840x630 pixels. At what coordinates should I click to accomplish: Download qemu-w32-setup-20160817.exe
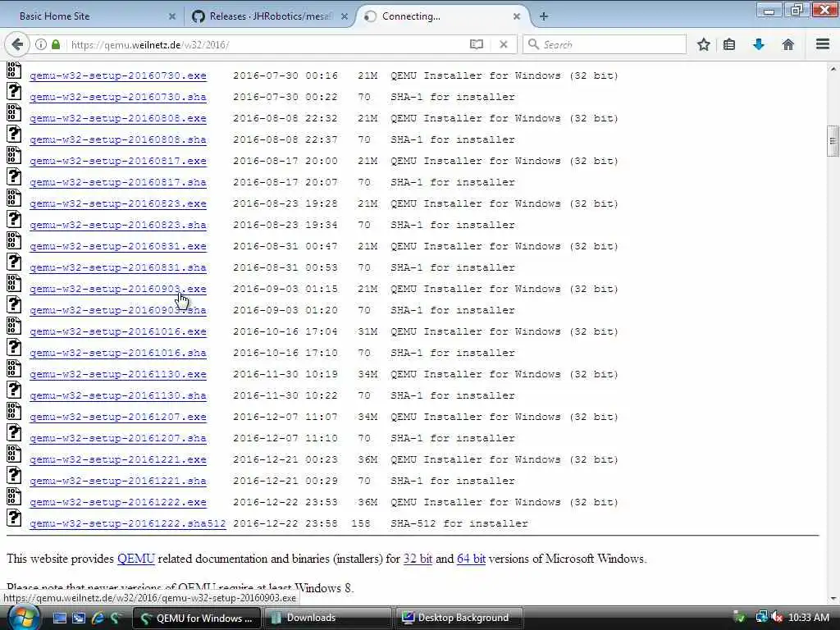tap(118, 161)
